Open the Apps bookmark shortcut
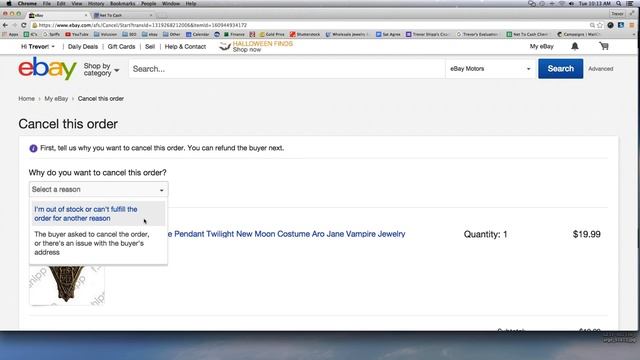 click(x=11, y=34)
